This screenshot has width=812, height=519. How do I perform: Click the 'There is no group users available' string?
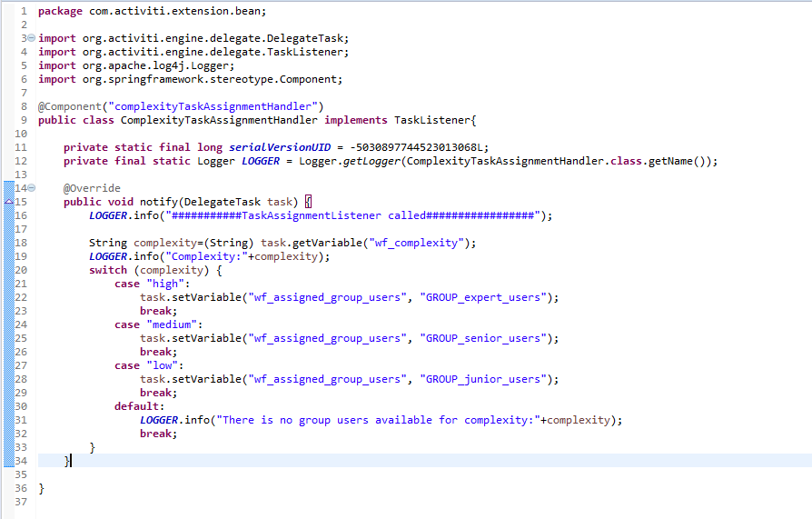(378, 420)
